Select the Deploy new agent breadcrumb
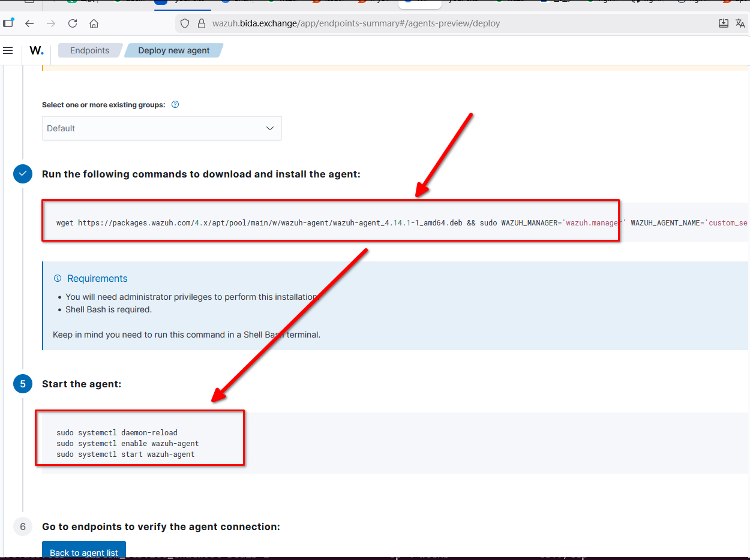This screenshot has height=560, width=750. tap(173, 50)
